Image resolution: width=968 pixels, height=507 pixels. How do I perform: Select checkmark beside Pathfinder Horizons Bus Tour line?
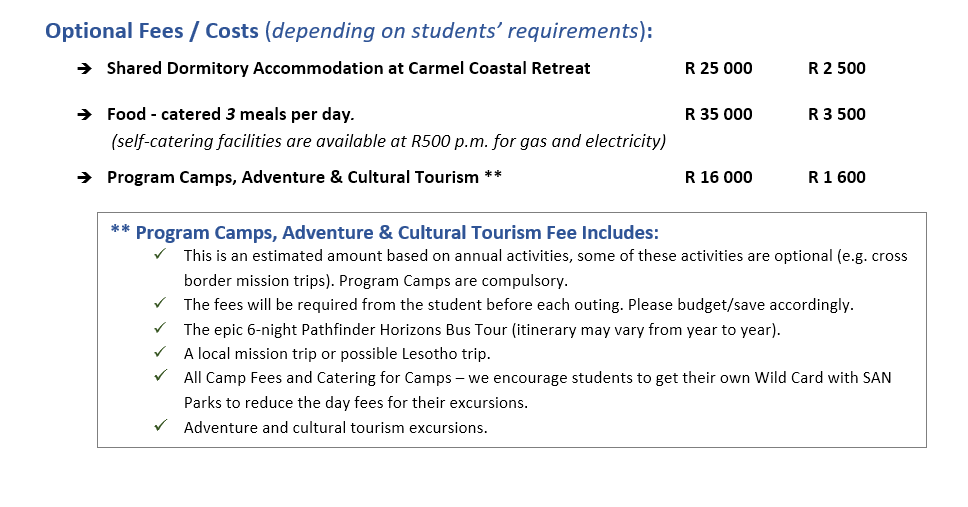coord(160,328)
